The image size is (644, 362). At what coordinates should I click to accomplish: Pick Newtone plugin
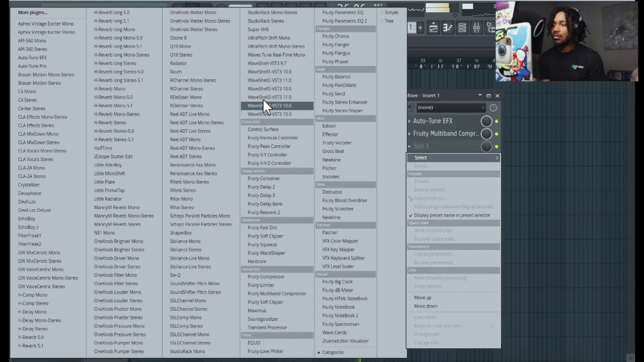(x=331, y=160)
